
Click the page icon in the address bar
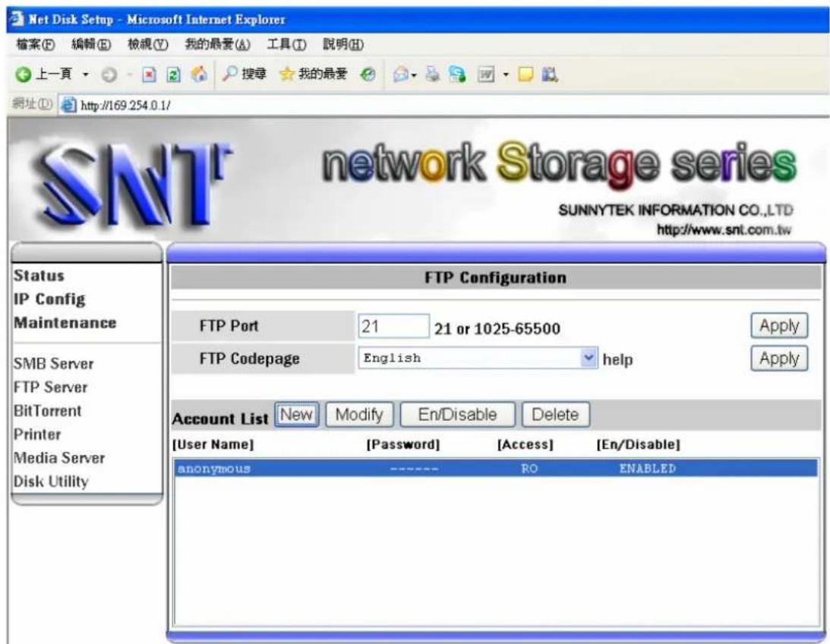pos(68,105)
